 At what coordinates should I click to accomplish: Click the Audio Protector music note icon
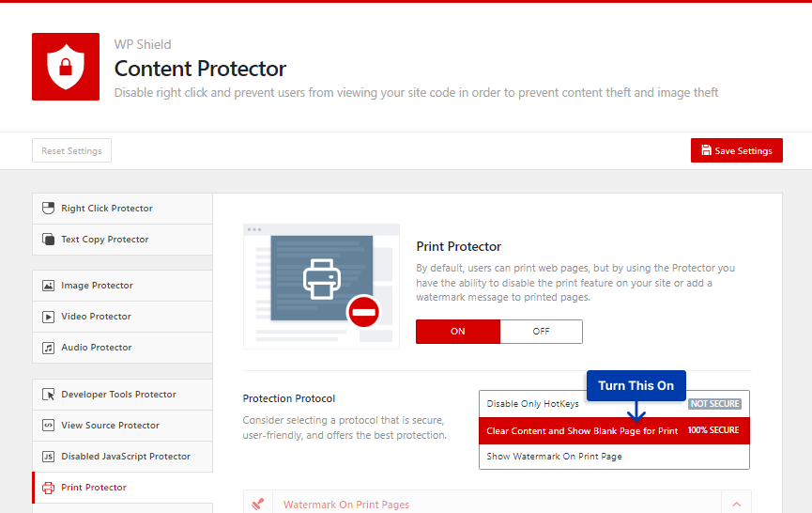(48, 348)
